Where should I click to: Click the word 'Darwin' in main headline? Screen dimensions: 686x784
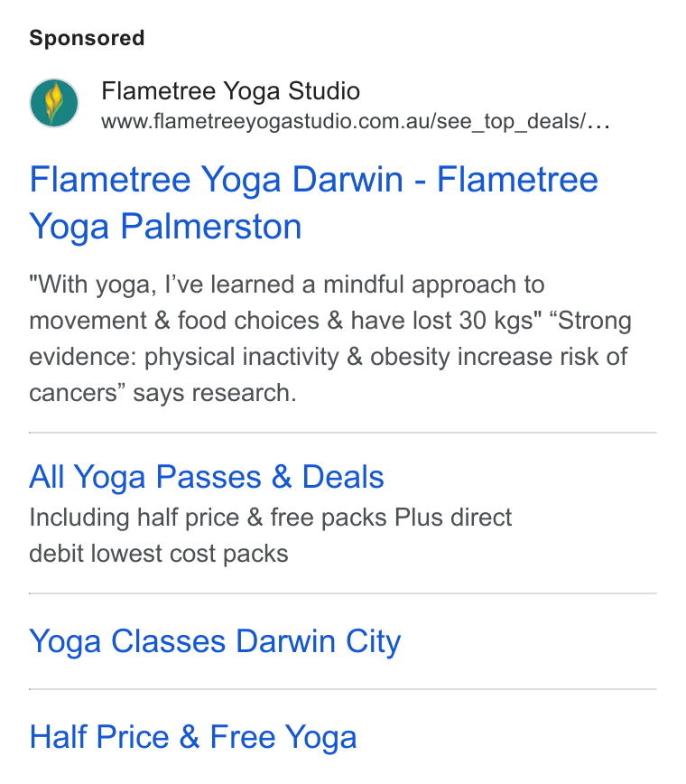click(x=348, y=180)
